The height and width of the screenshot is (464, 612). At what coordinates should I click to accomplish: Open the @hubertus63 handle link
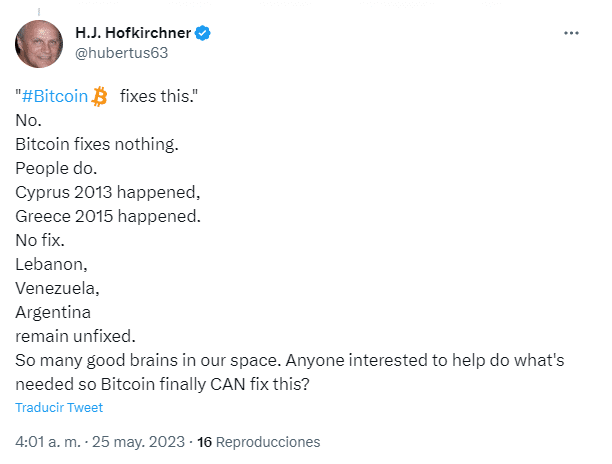tap(121, 53)
